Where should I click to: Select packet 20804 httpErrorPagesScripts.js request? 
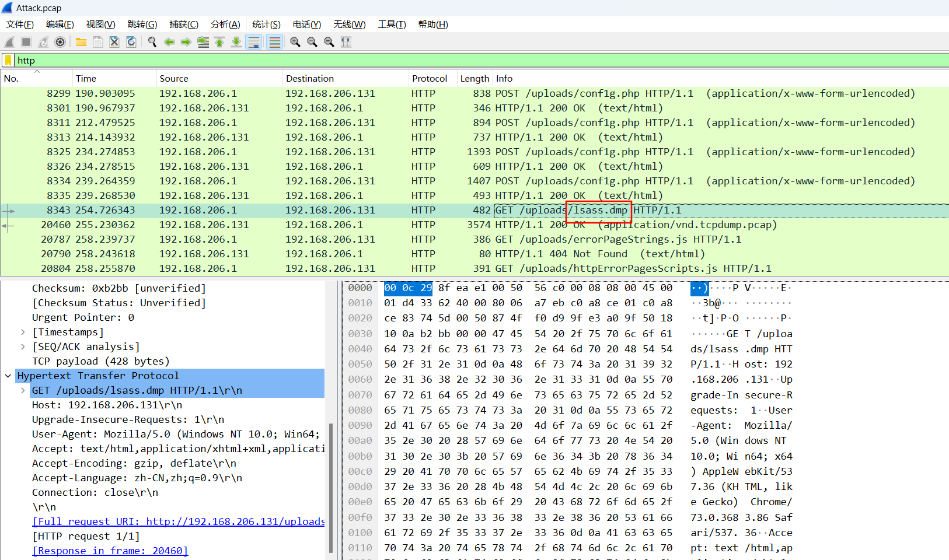(474, 268)
